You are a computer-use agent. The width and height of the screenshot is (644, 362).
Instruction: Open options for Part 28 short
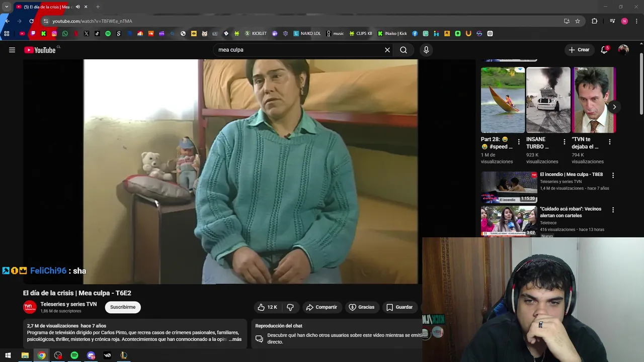point(519,142)
